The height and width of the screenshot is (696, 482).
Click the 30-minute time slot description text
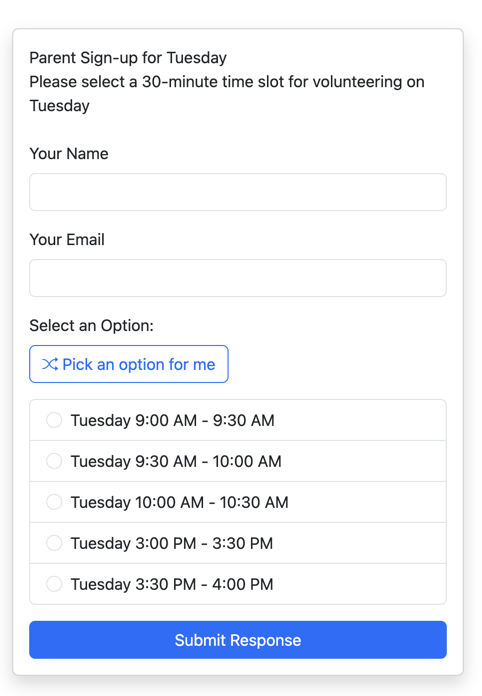pyautogui.click(x=227, y=94)
